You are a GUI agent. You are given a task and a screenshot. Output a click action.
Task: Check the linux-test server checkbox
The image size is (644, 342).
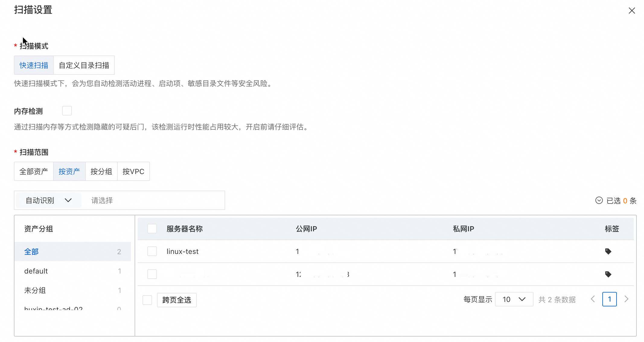click(152, 251)
